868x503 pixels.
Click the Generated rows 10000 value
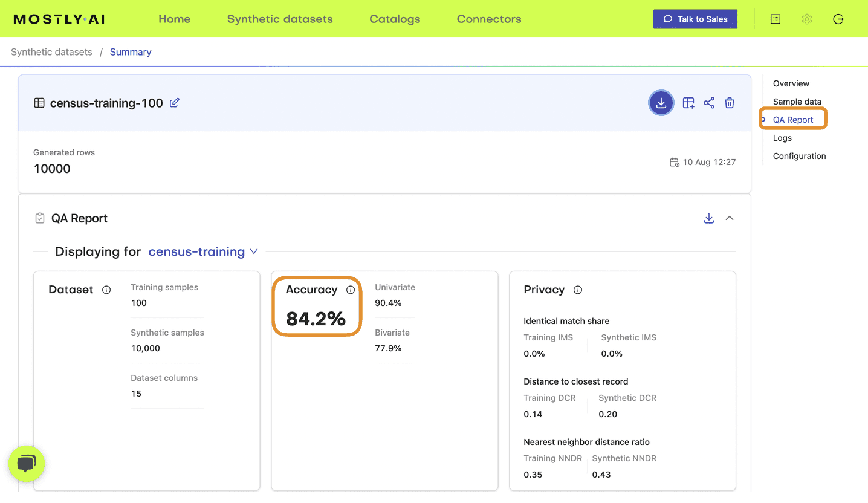coord(52,169)
